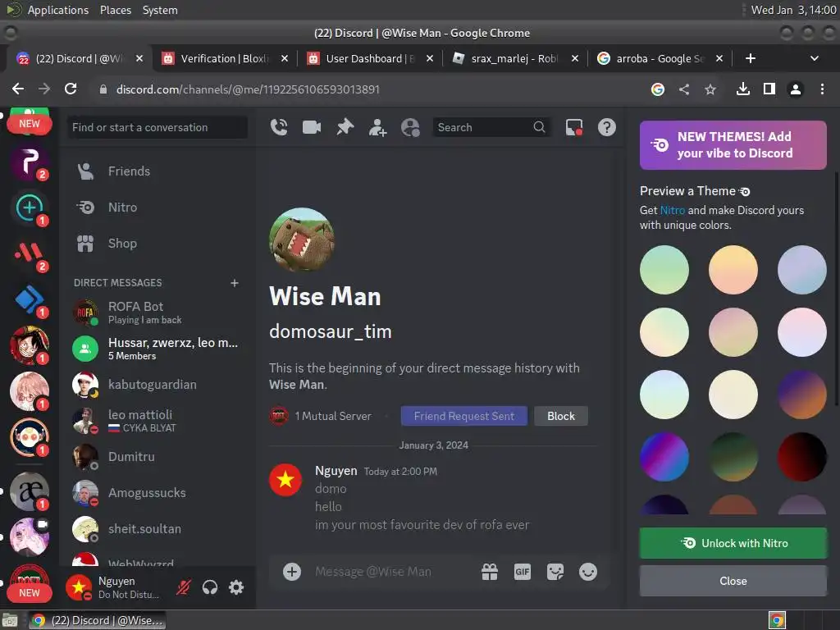Viewport: 840px width, 630px height.
Task: Block Wise Man
Action: (561, 416)
